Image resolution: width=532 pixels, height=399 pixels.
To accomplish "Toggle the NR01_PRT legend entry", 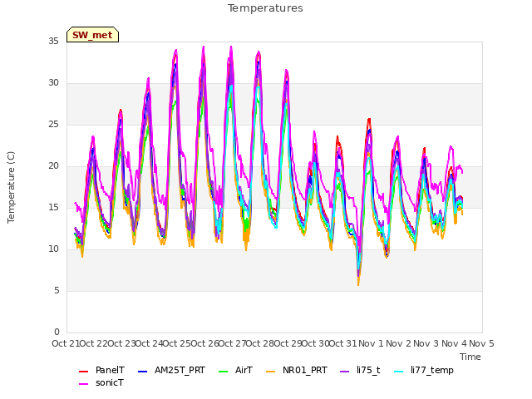I will click(x=297, y=370).
